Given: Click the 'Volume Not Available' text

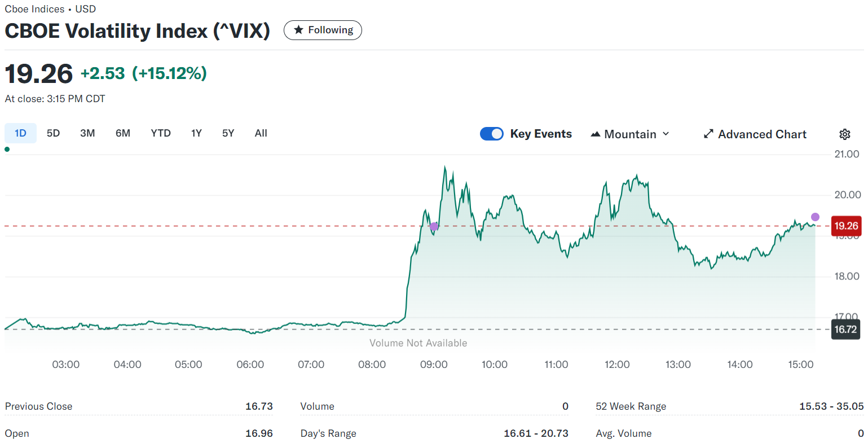Looking at the screenshot, I should tap(418, 343).
